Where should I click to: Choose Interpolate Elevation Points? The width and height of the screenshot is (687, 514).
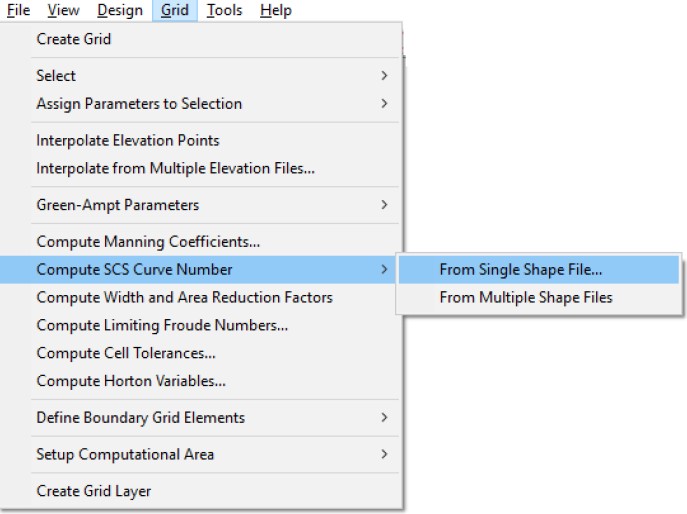[128, 141]
